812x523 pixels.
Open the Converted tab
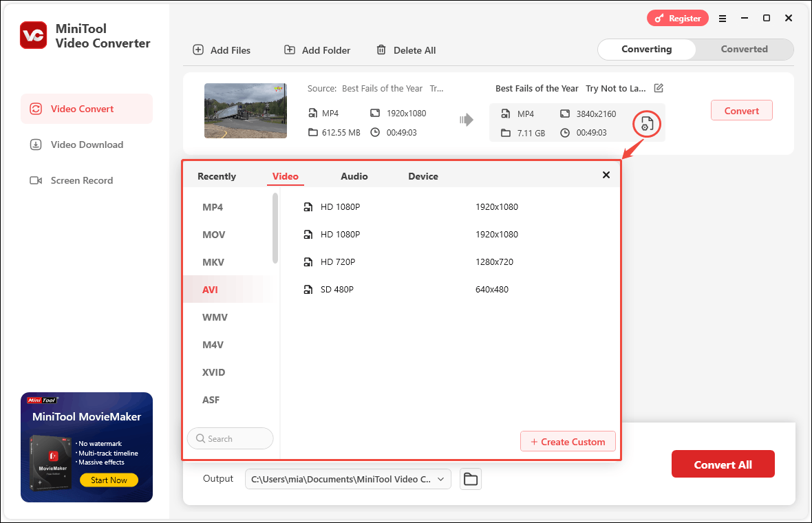(x=744, y=49)
